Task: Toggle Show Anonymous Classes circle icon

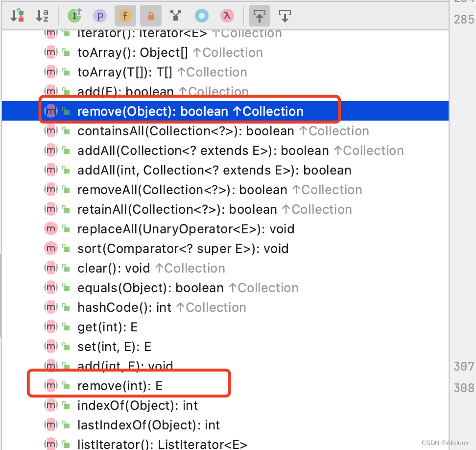Action: pos(202,16)
